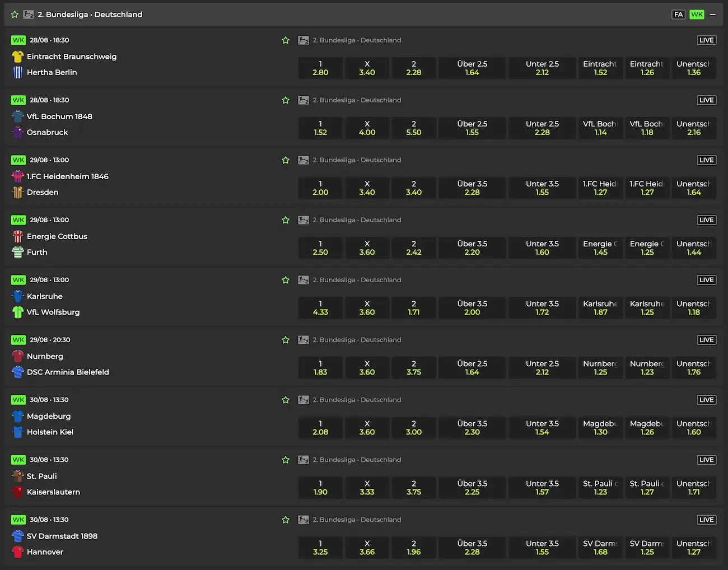Click the Eintracht Braunschweig jersey icon
Viewport: 728px width, 570px height.
tap(18, 57)
